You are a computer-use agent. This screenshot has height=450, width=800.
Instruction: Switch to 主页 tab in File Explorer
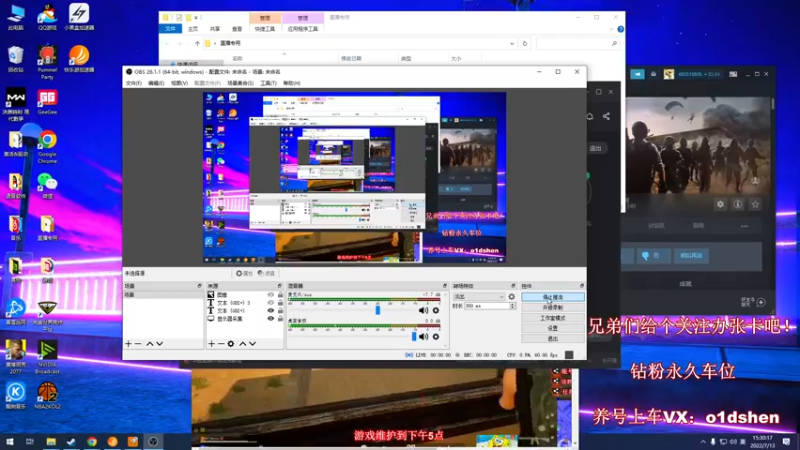pos(193,29)
